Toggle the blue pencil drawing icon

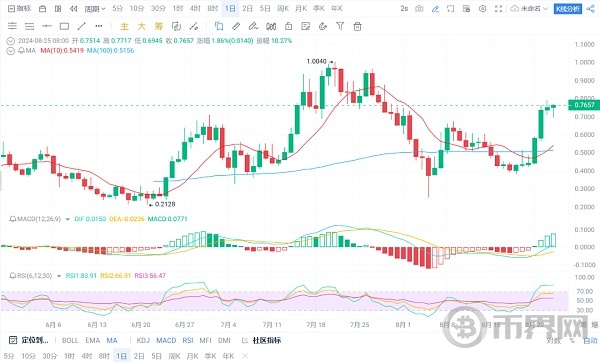coord(435,8)
